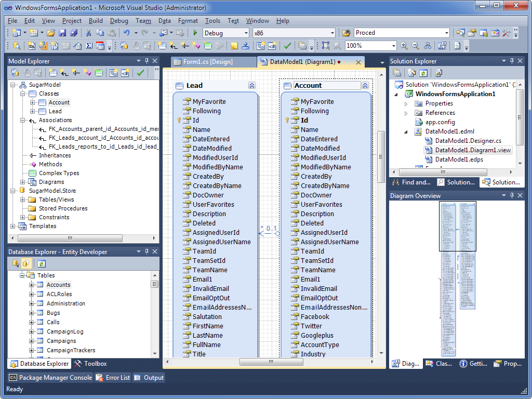Viewport: 532px width, 399px height.
Task: Collapse the Lead entity shape
Action: point(252,86)
